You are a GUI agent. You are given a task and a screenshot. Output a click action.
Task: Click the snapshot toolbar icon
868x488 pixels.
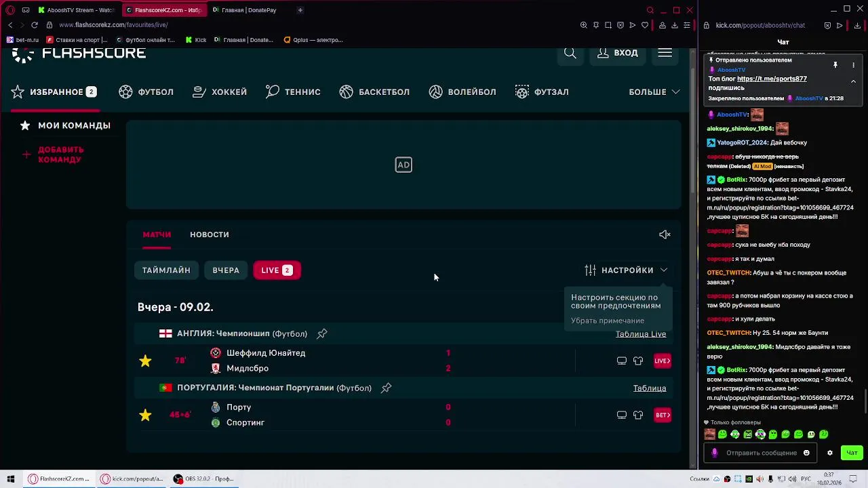[608, 25]
